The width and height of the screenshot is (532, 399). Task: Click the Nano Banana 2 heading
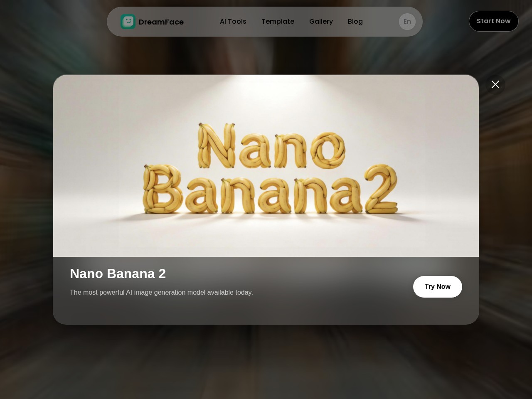point(118,273)
